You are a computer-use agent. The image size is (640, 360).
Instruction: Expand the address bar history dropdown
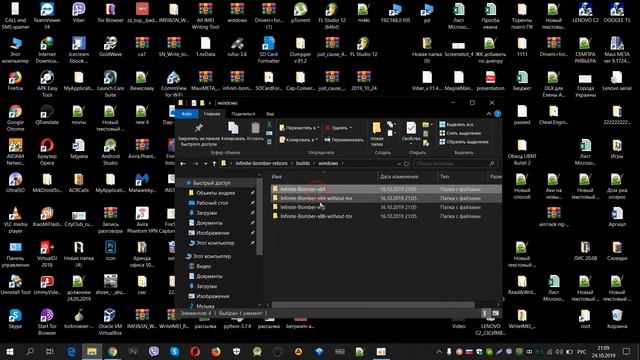click(x=398, y=164)
